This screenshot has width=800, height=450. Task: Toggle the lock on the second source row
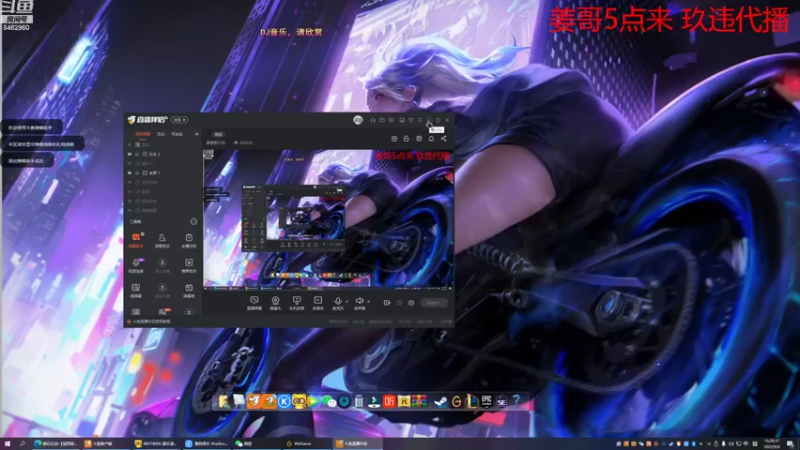(x=137, y=154)
